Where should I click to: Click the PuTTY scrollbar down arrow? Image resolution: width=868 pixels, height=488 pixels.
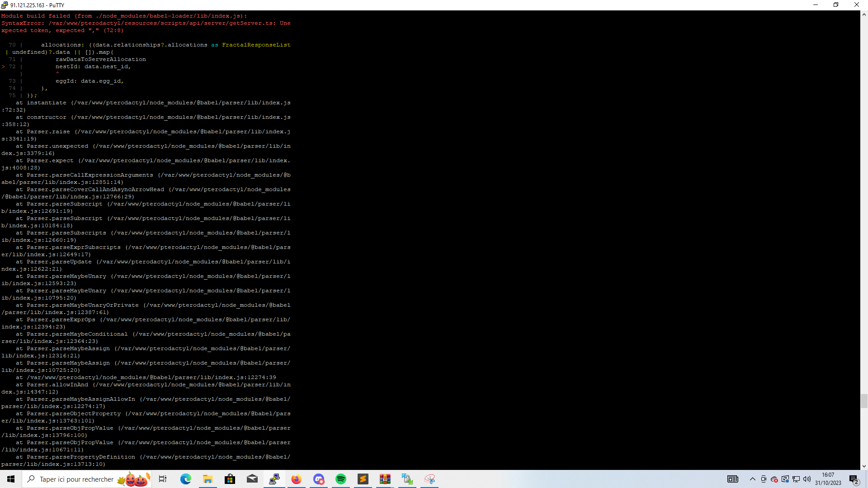[864, 466]
